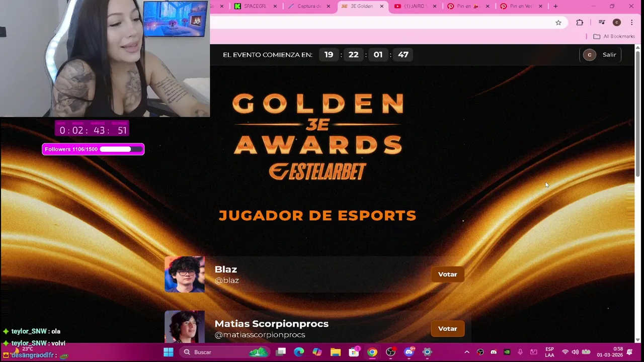The image size is (644, 362).
Task: Close the Captura de tab
Action: [329, 6]
